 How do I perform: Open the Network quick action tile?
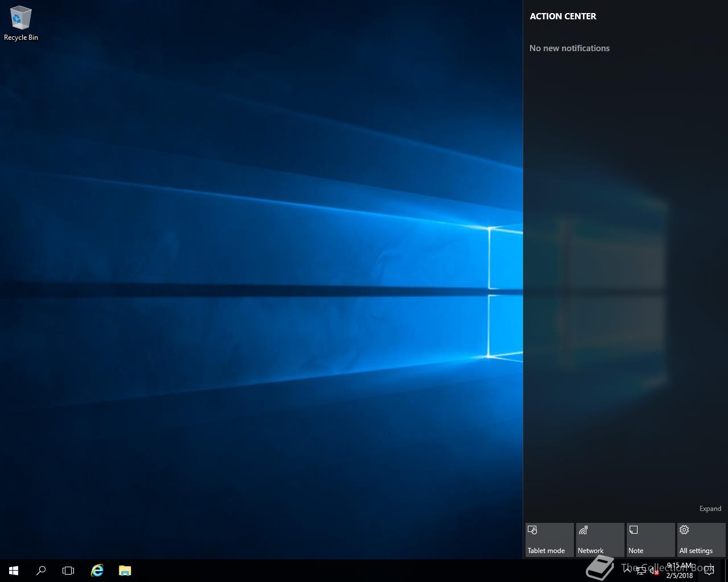tap(600, 540)
